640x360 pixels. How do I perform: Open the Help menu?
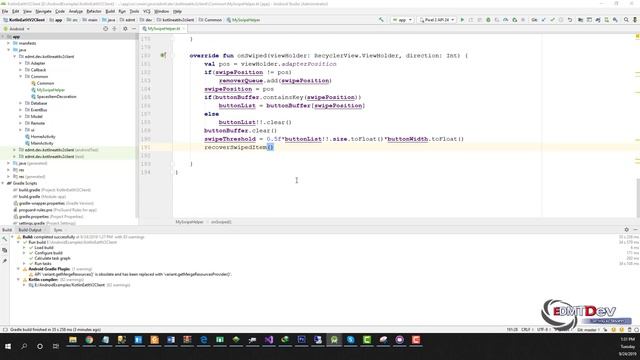point(177,11)
